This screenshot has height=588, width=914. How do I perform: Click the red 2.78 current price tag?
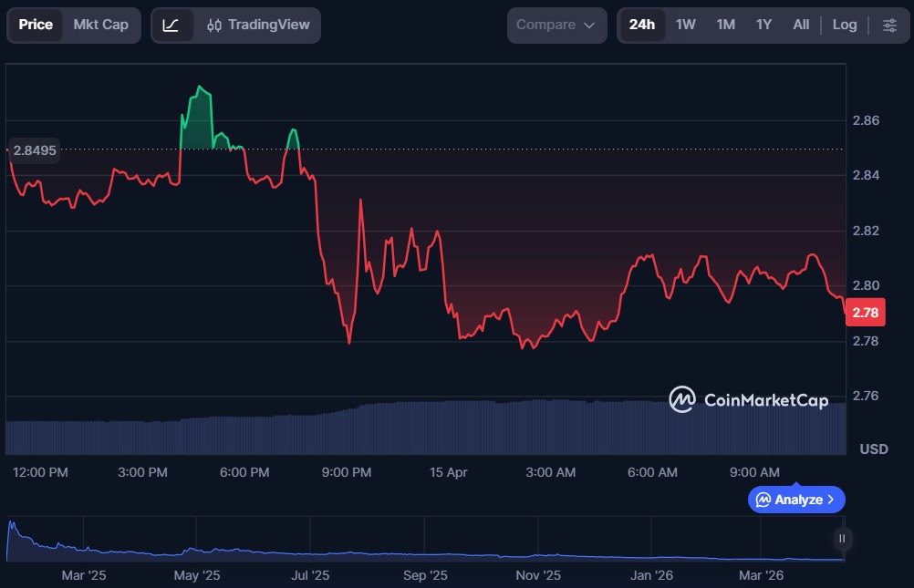pyautogui.click(x=865, y=313)
